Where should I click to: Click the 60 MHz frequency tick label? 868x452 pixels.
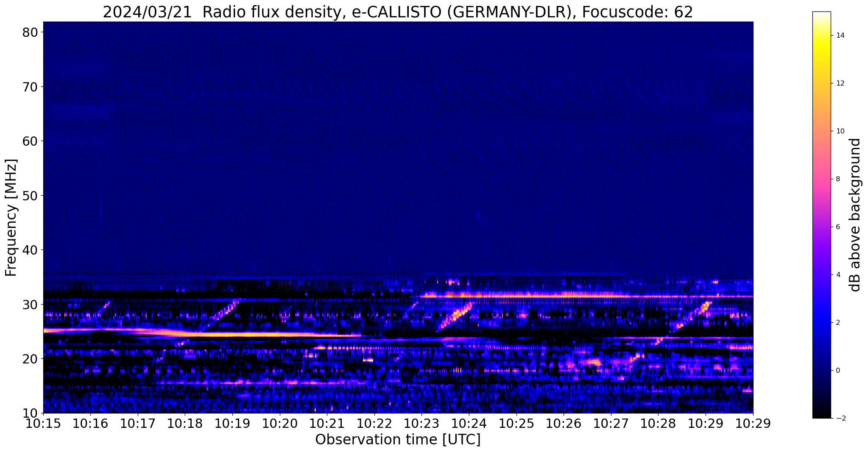pos(30,141)
